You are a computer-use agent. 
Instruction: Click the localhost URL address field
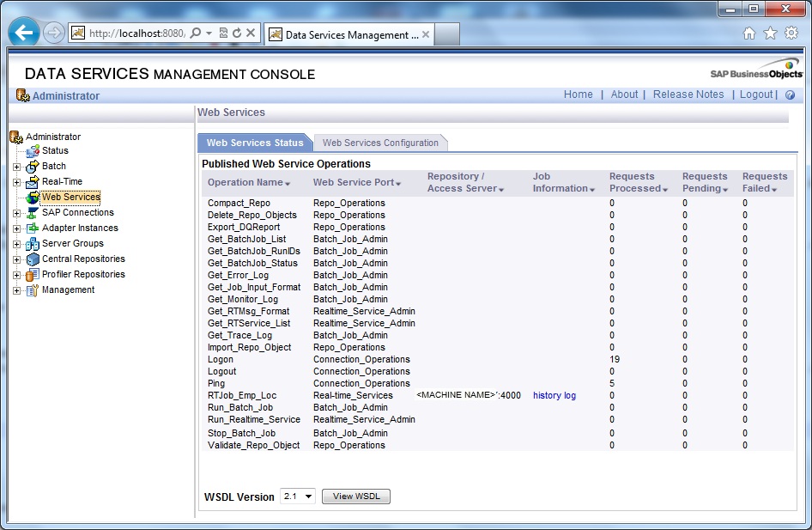(136, 34)
